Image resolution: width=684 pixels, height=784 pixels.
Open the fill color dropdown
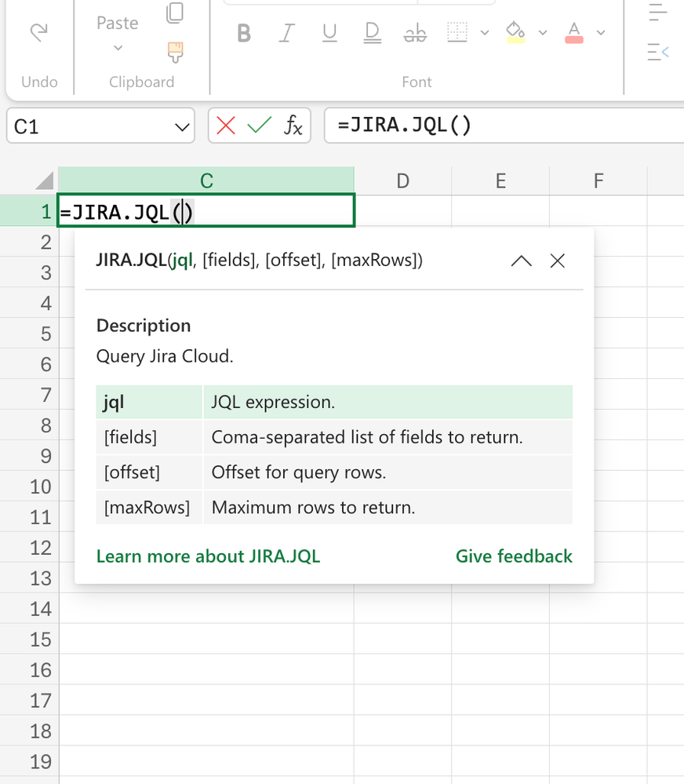point(543,33)
